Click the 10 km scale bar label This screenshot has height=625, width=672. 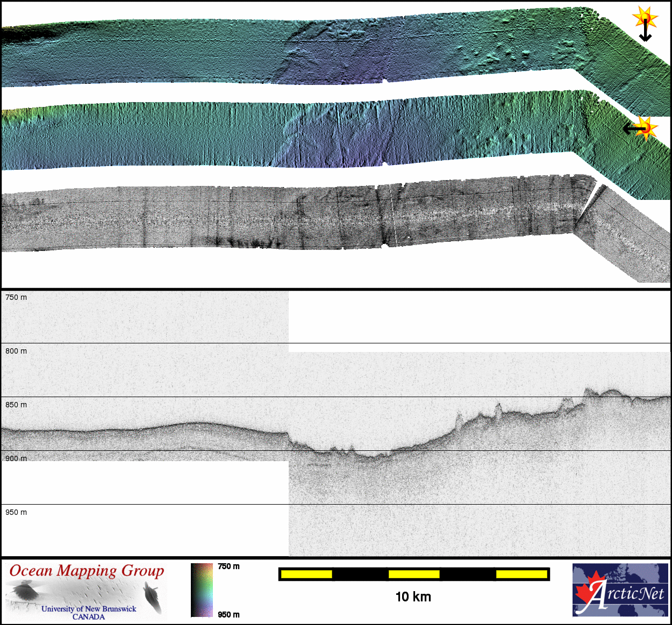[x=413, y=597]
